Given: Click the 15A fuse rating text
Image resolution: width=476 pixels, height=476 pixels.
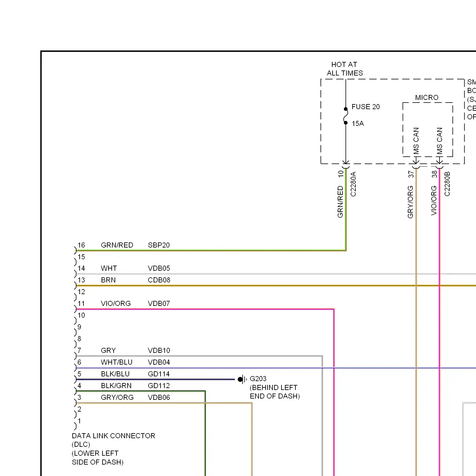Looking at the screenshot, I should 358,123.
